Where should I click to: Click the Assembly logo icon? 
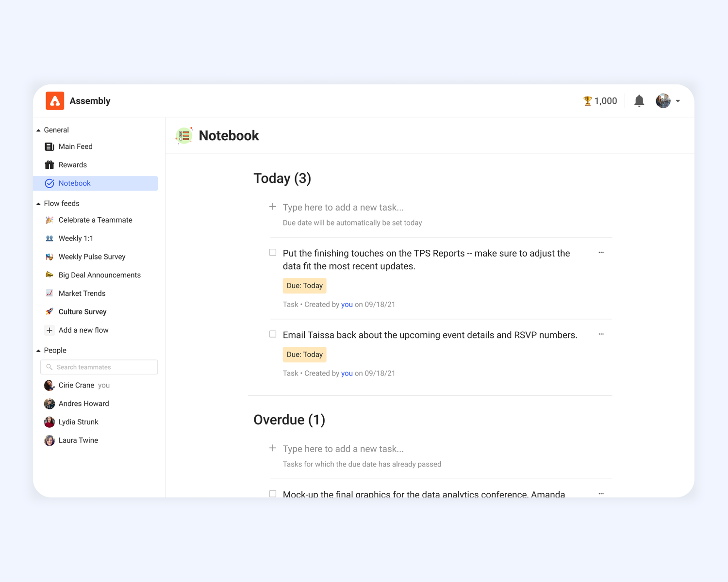pos(55,100)
